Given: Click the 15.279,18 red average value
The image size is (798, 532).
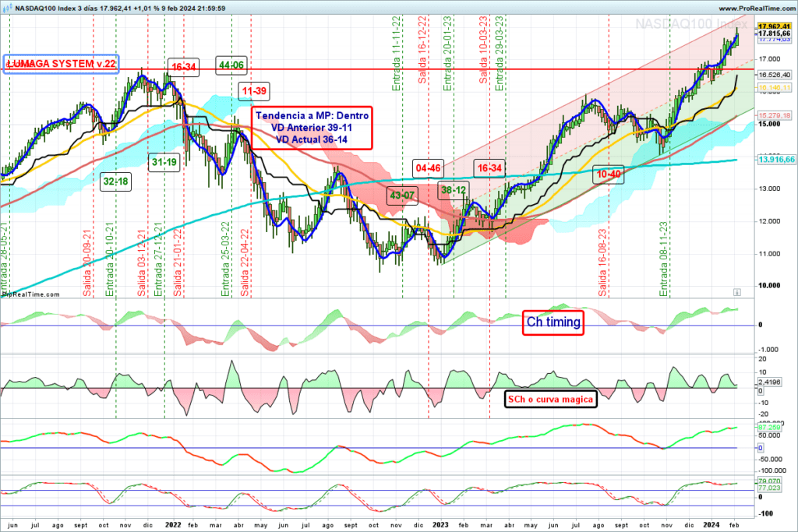Looking at the screenshot, I should tap(774, 115).
